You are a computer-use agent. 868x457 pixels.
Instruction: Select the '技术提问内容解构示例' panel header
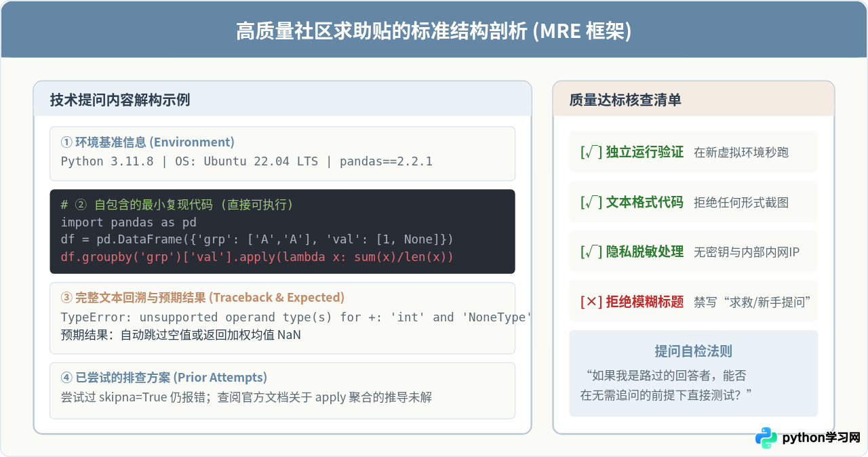click(283, 100)
